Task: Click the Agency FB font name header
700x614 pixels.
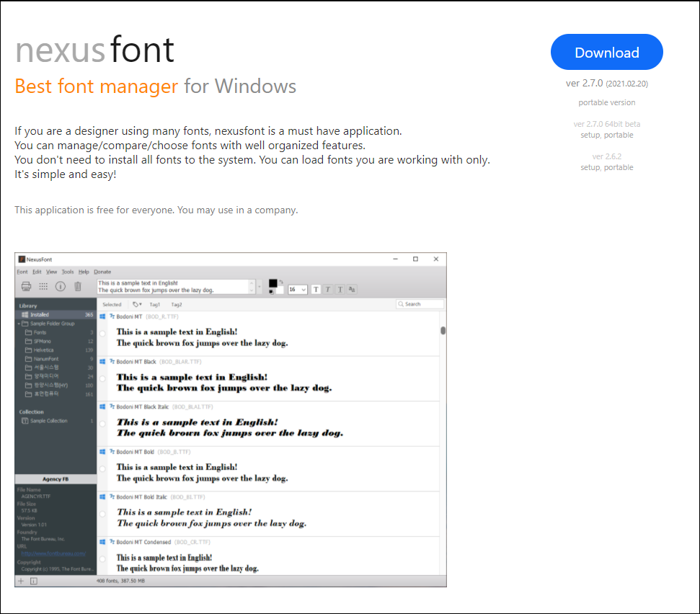Action: (x=56, y=479)
